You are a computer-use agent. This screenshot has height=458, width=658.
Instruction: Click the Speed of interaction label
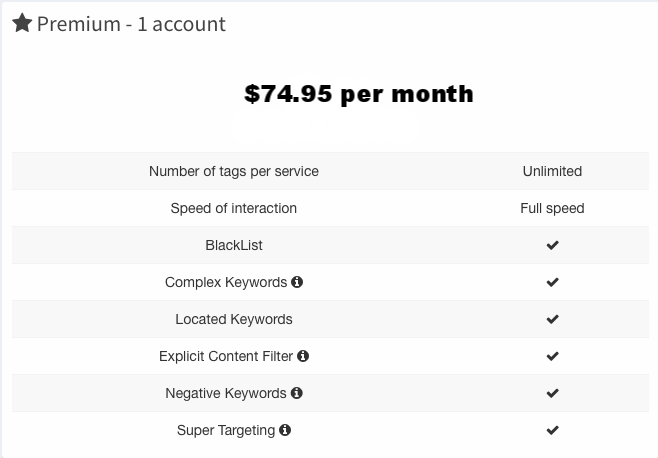pyautogui.click(x=234, y=208)
